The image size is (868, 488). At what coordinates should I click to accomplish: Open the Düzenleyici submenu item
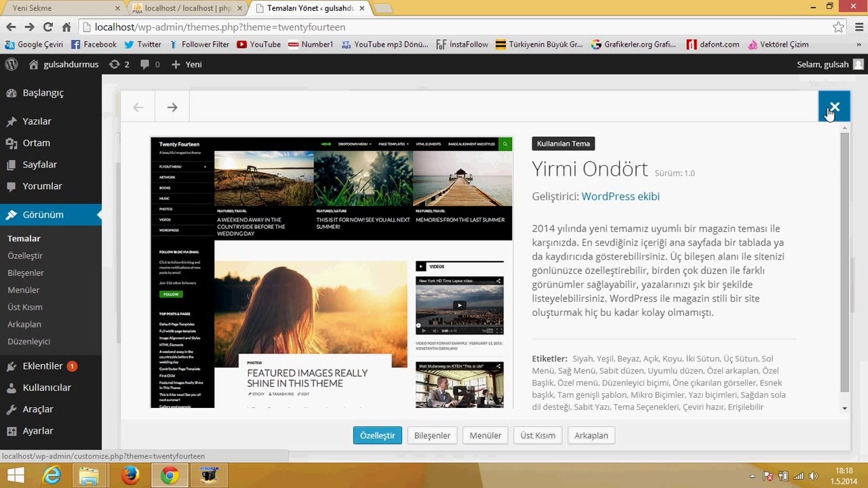click(28, 342)
